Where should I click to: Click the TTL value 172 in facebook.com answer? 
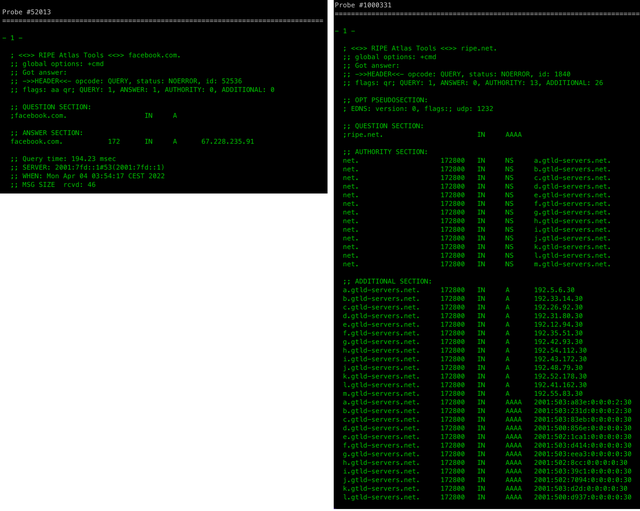point(114,141)
